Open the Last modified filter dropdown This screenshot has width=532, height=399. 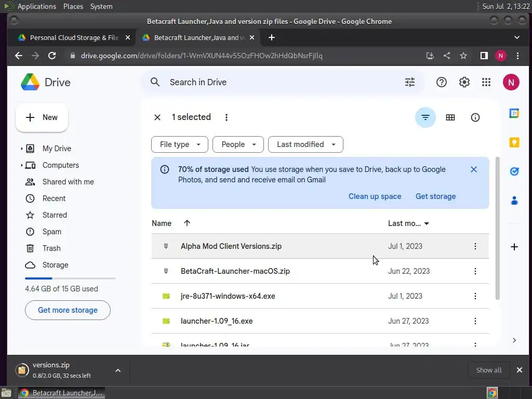pyautogui.click(x=305, y=144)
